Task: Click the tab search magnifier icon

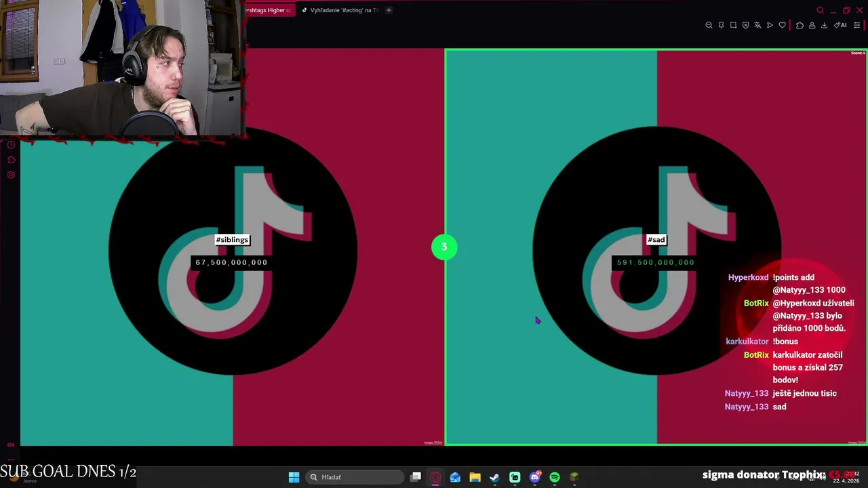Action: pyautogui.click(x=820, y=10)
